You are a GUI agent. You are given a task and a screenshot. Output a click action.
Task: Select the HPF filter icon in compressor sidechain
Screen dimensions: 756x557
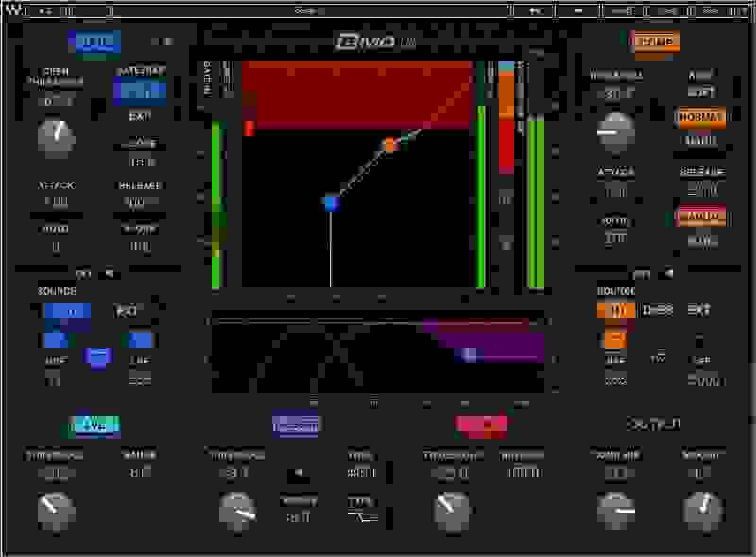click(x=616, y=337)
